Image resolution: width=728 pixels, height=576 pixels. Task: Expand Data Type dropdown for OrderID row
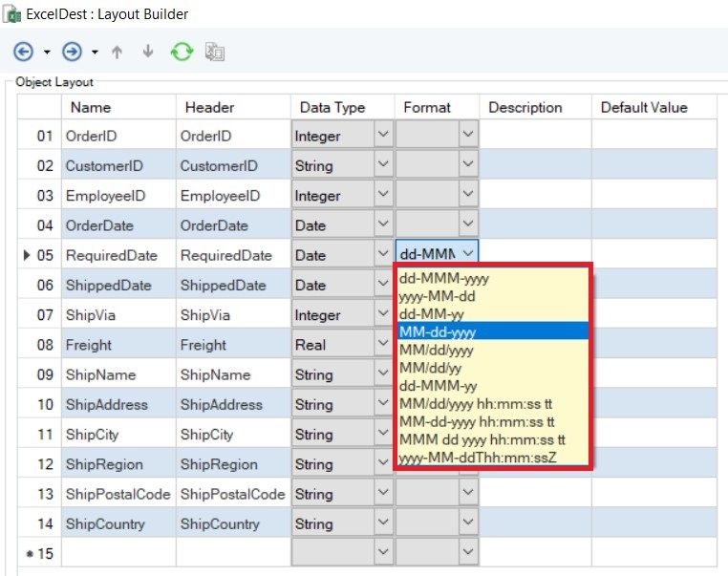click(383, 136)
